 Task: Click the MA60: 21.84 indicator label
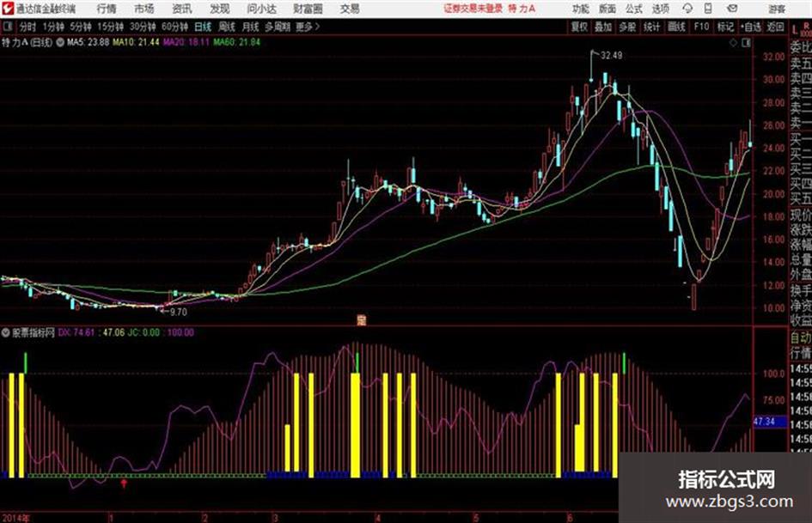(236, 42)
